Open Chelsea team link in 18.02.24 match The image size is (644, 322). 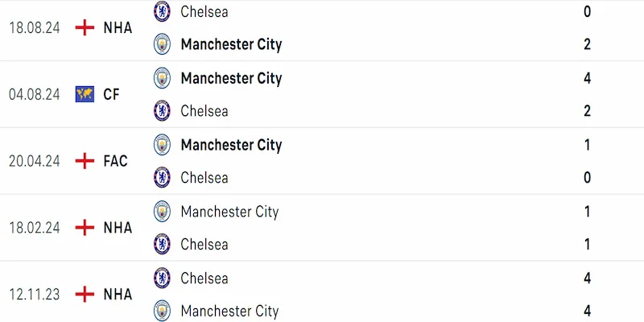pyautogui.click(x=204, y=244)
